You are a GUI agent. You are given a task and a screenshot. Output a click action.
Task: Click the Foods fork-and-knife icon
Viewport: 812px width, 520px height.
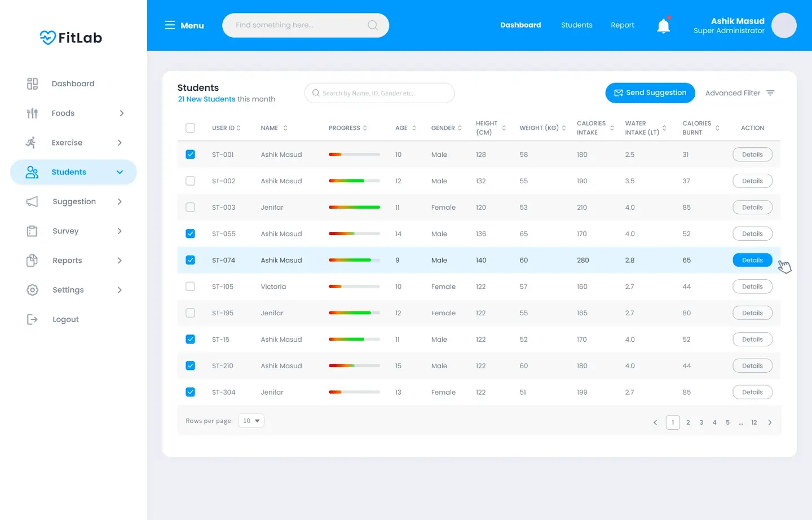pos(32,113)
